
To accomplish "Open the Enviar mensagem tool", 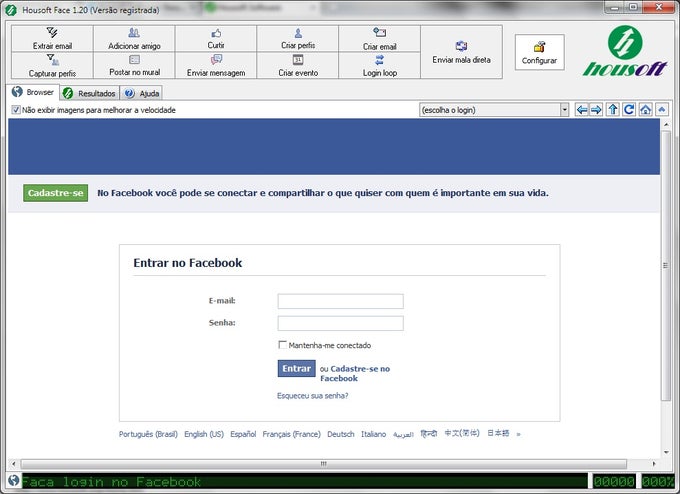I will tap(216, 65).
